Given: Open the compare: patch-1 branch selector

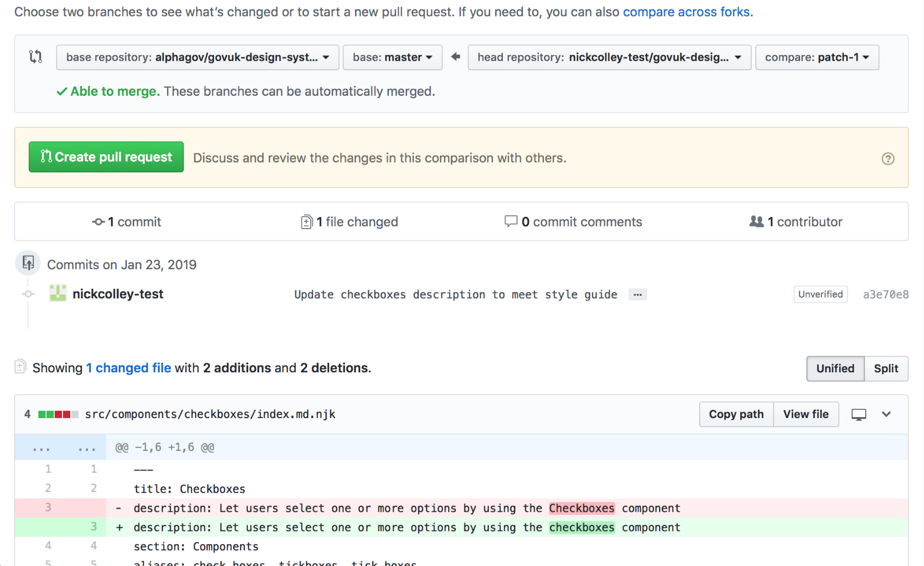Looking at the screenshot, I should click(x=817, y=57).
